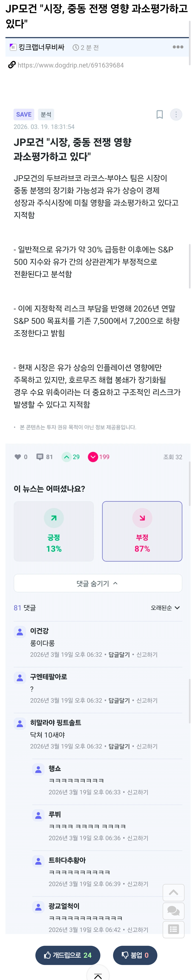Collapse comments with 댓글 숨기기
This screenshot has height=980, width=196.
[98, 583]
